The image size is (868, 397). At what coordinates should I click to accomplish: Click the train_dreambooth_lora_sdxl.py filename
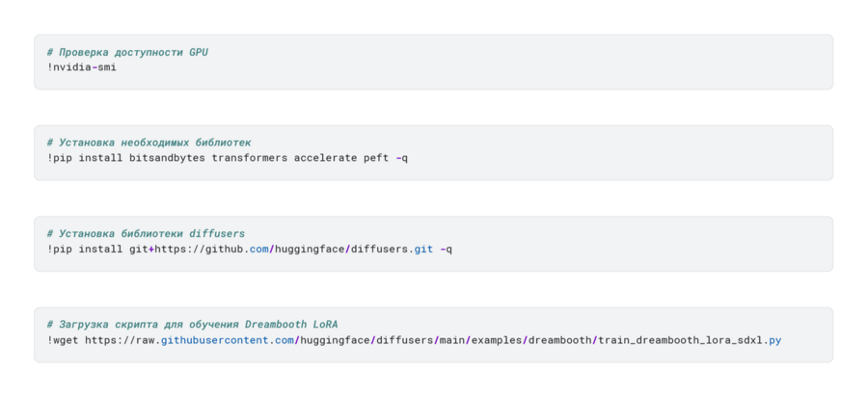point(690,340)
